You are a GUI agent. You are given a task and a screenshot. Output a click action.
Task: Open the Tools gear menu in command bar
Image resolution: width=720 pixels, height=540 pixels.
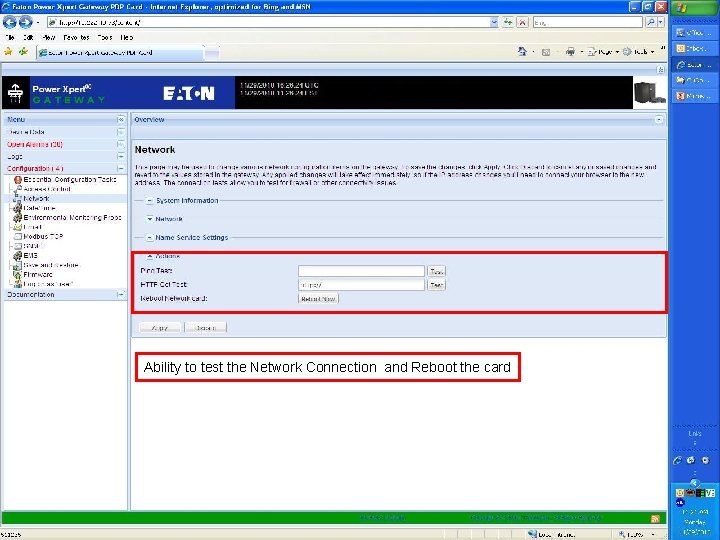[x=638, y=52]
